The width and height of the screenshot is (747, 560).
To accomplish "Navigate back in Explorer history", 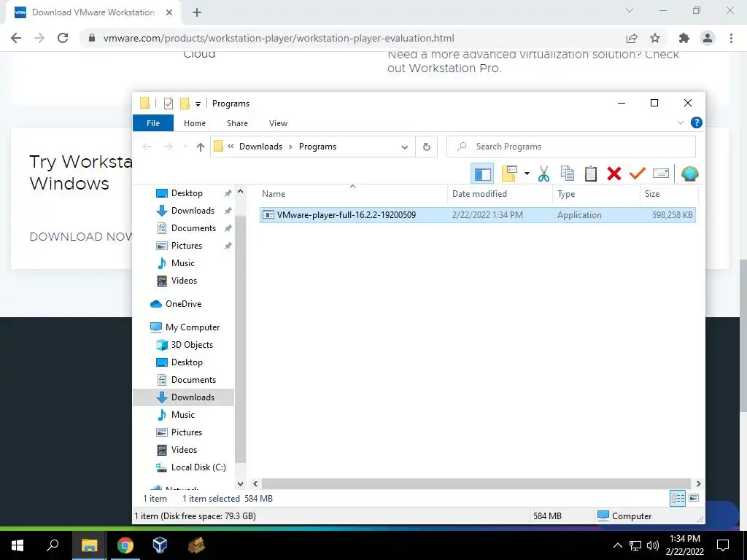I will (147, 147).
